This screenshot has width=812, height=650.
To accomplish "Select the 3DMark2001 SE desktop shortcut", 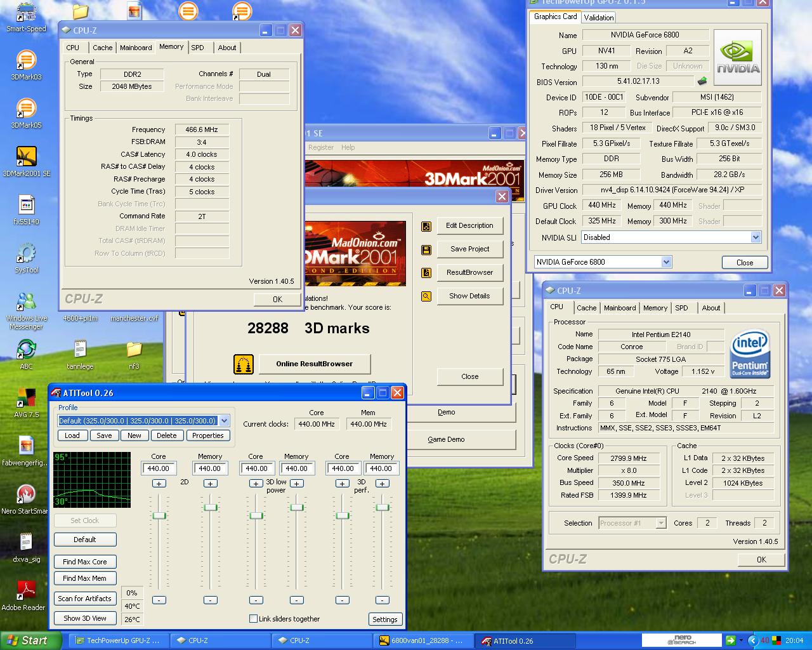I will [x=26, y=161].
